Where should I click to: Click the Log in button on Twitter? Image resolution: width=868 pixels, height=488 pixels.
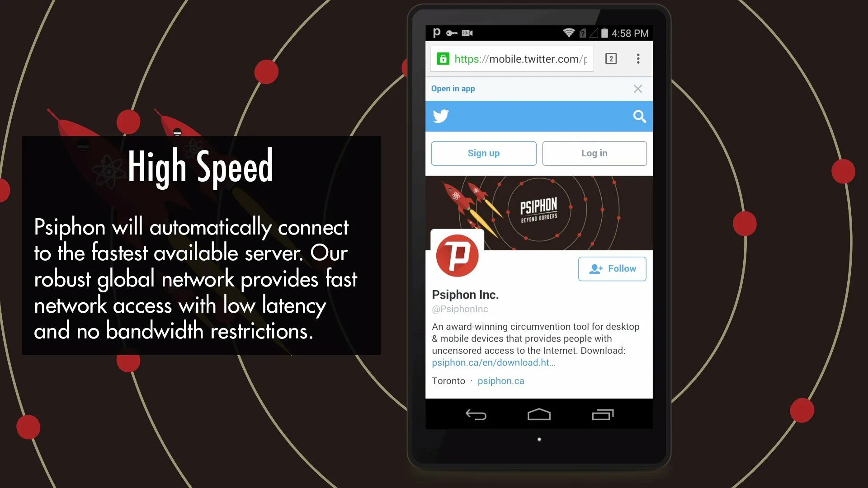tap(594, 153)
